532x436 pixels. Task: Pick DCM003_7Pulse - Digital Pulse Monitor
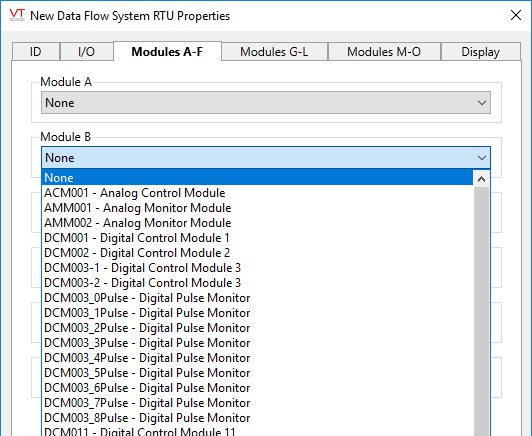click(x=257, y=403)
